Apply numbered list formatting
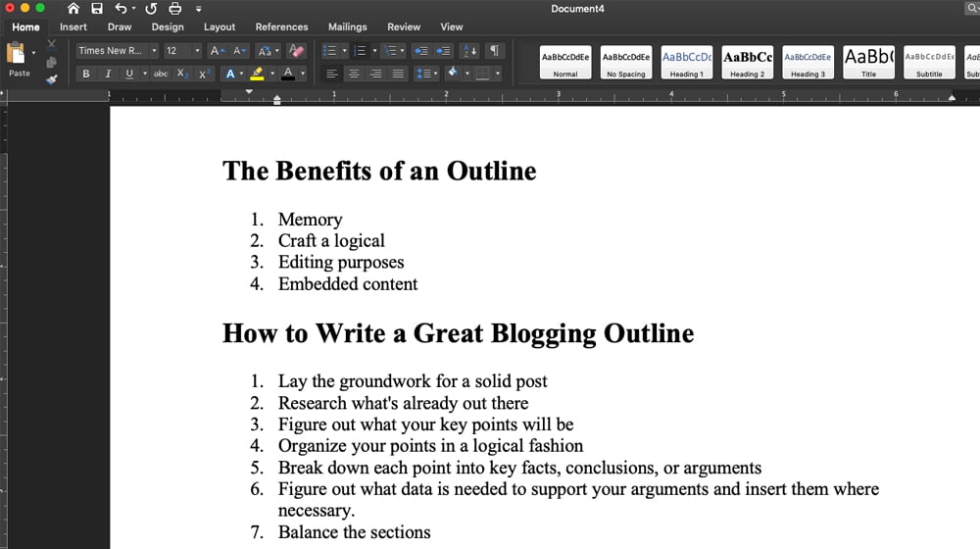 click(x=360, y=51)
